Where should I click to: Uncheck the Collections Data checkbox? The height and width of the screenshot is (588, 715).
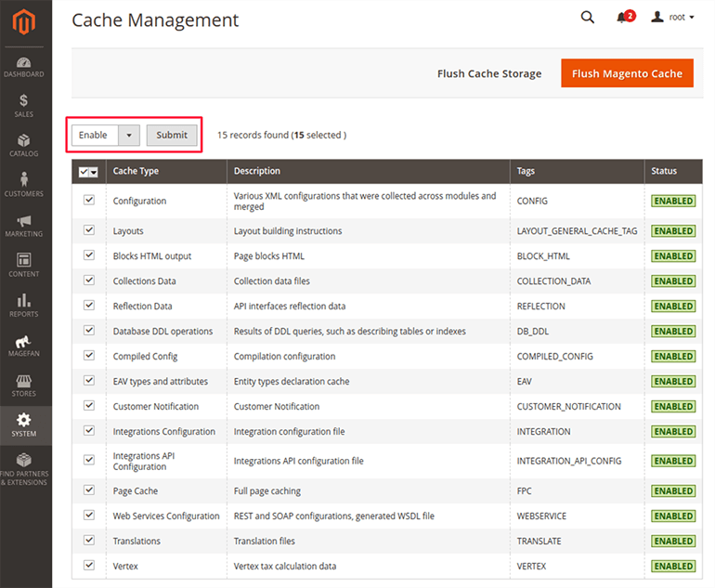coord(89,281)
